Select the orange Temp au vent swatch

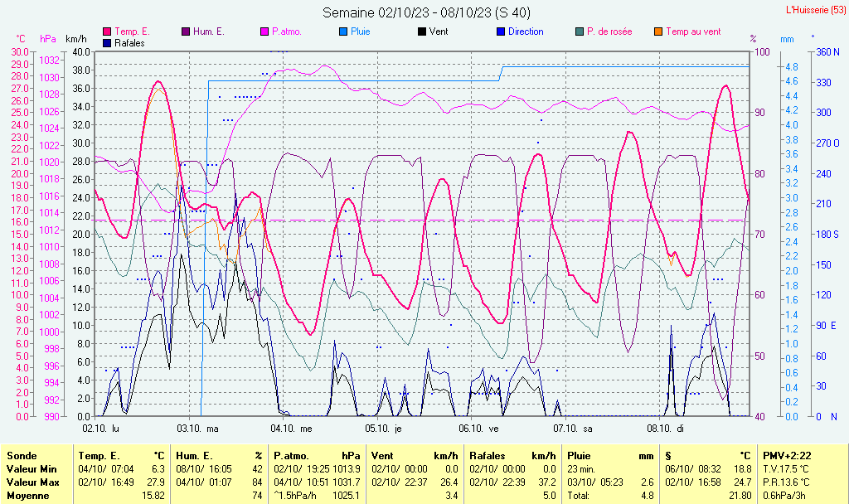coord(658,32)
